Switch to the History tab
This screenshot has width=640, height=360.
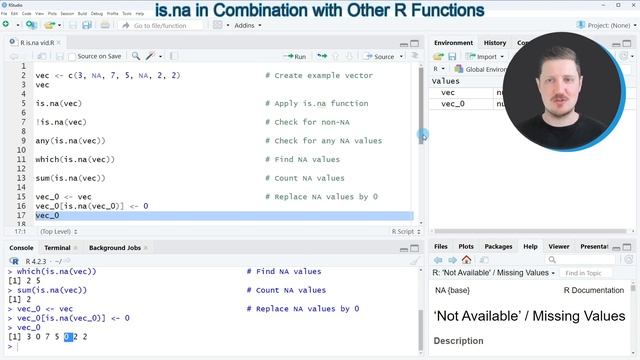click(495, 43)
